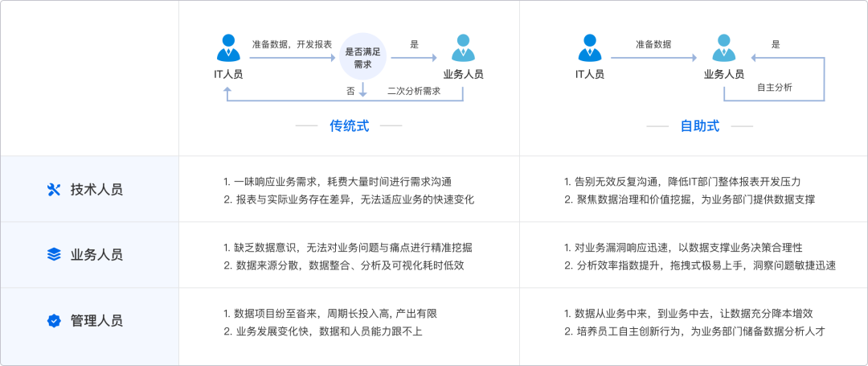
Task: Click the 准备数据 label in 自助式 diagram
Action: [x=653, y=44]
